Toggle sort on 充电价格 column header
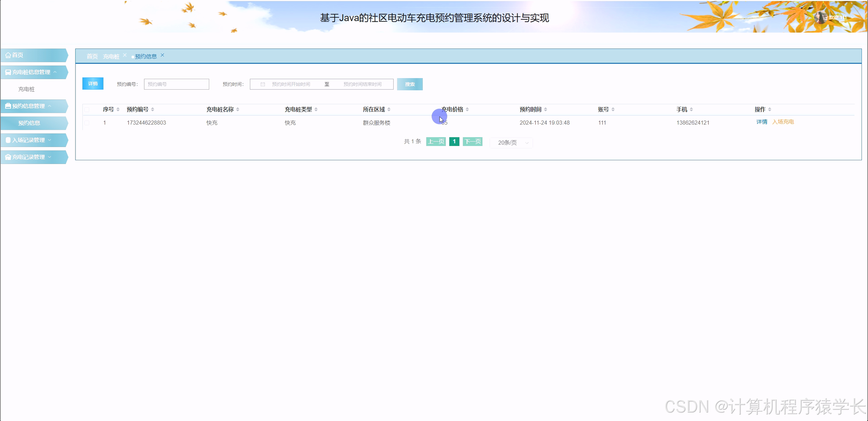Viewport: 868px width, 421px height. coord(468,109)
